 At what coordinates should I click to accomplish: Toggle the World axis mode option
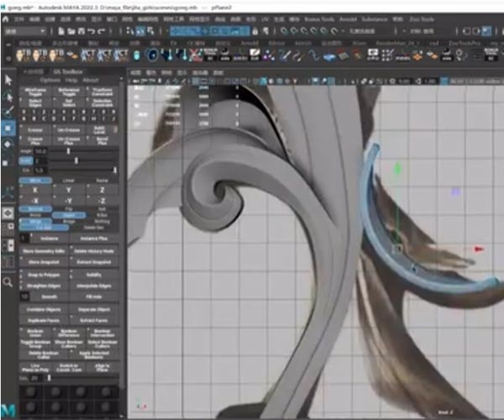[34, 179]
